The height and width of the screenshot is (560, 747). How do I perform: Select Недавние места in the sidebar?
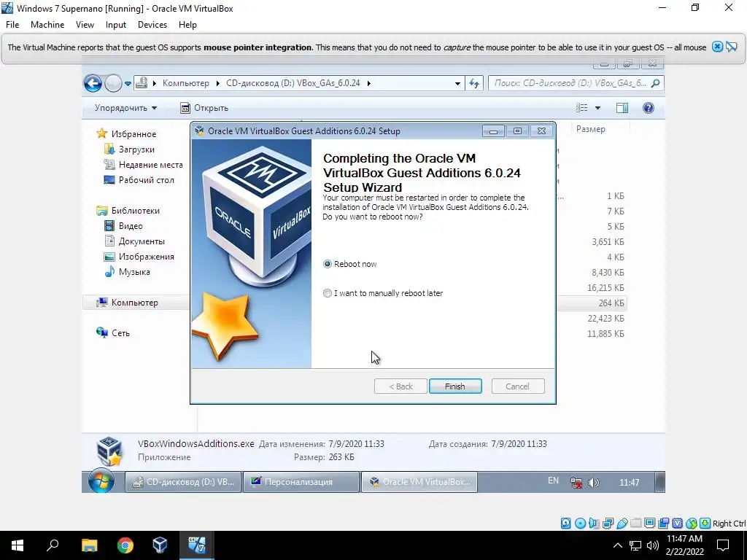(x=150, y=165)
